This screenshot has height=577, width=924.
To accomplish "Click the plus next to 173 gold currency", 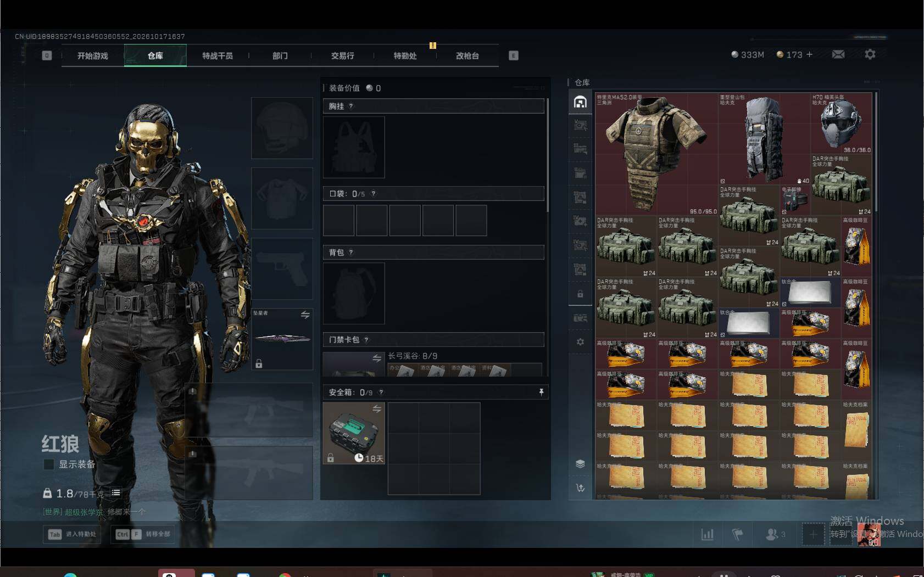I will [x=809, y=54].
